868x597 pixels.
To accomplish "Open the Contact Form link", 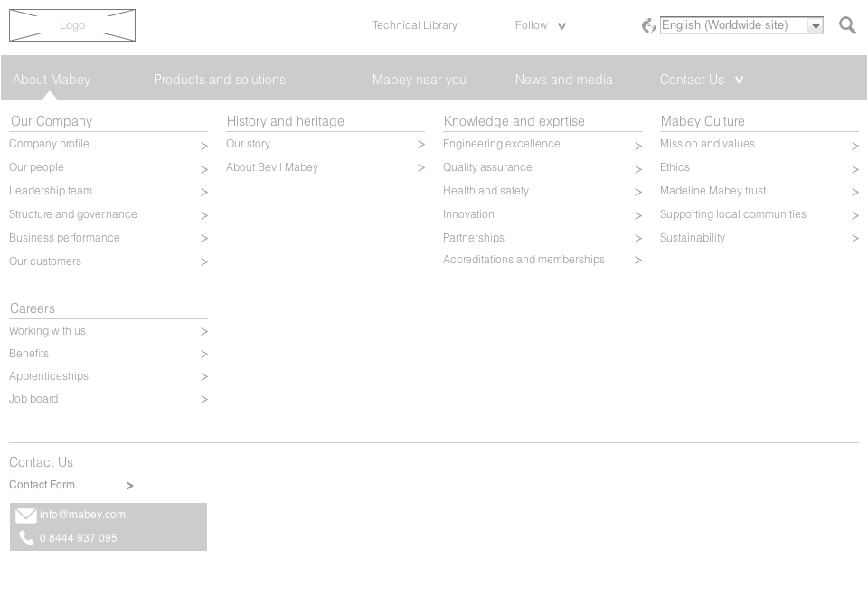I will 42,485.
